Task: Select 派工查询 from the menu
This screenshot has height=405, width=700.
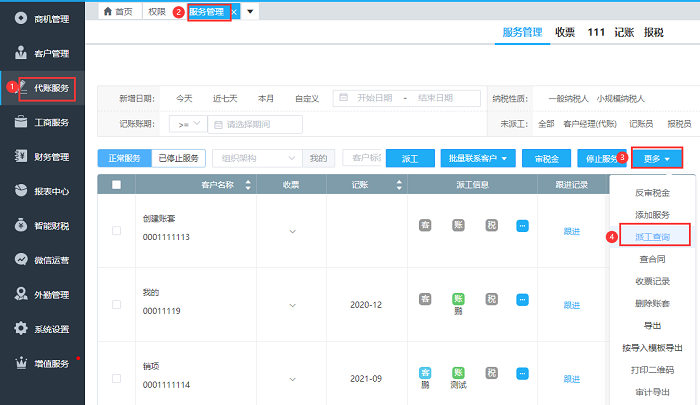Action: pyautogui.click(x=652, y=237)
